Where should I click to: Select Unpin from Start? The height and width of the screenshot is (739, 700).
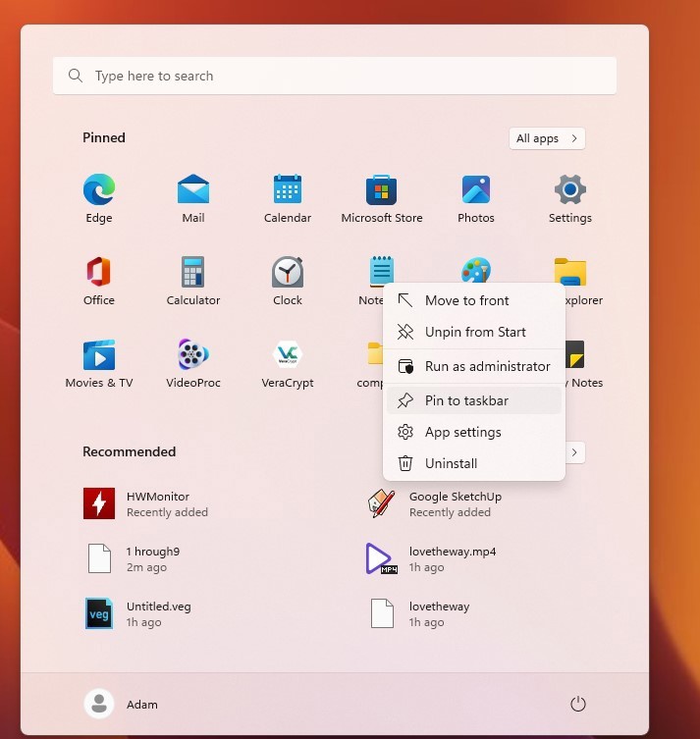[x=474, y=333]
